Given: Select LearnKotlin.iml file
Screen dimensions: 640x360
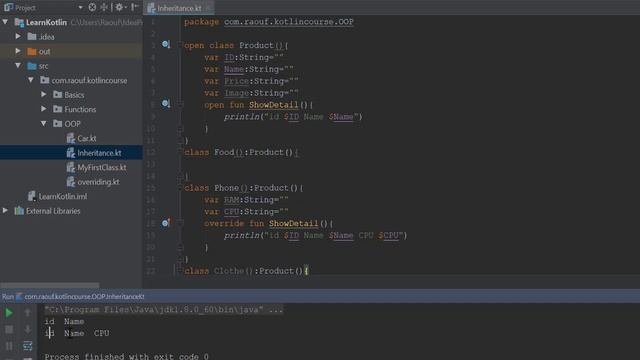Looking at the screenshot, I should (x=62, y=196).
